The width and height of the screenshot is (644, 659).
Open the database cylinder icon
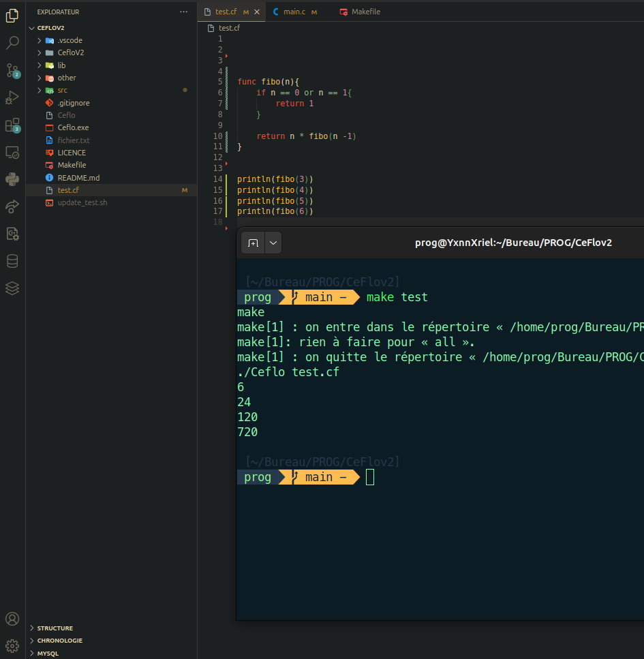12,261
